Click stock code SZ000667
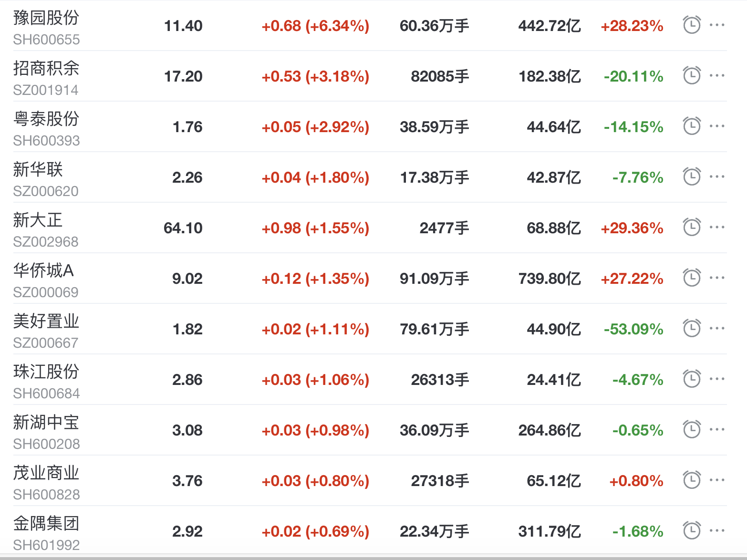 pyautogui.click(x=46, y=343)
